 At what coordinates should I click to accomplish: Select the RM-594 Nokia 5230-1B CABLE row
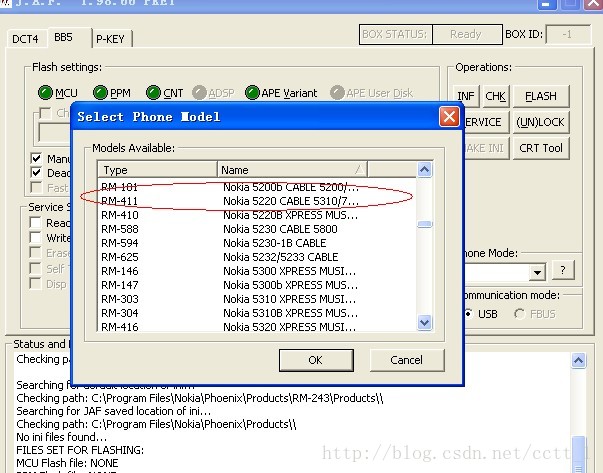(x=257, y=243)
